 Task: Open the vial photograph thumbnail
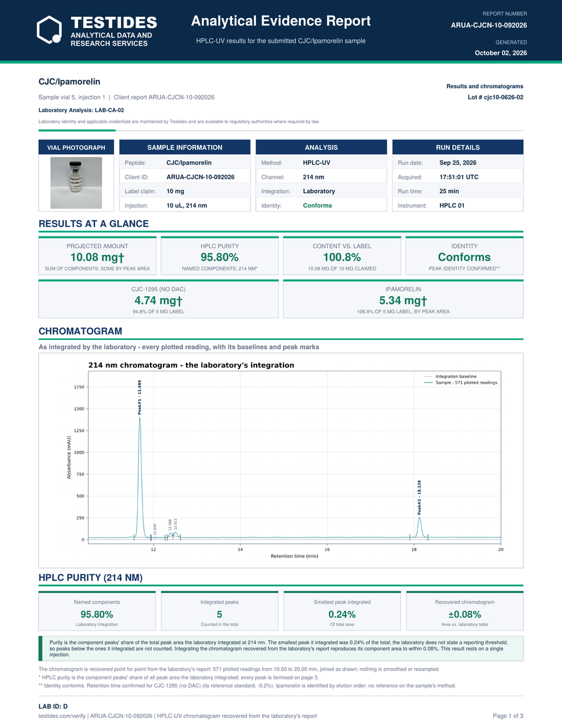coord(76,182)
